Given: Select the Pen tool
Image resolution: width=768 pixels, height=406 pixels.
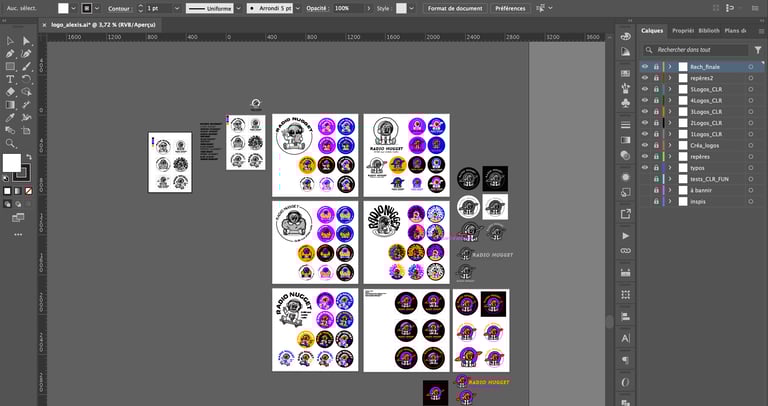Looking at the screenshot, I should coord(10,54).
